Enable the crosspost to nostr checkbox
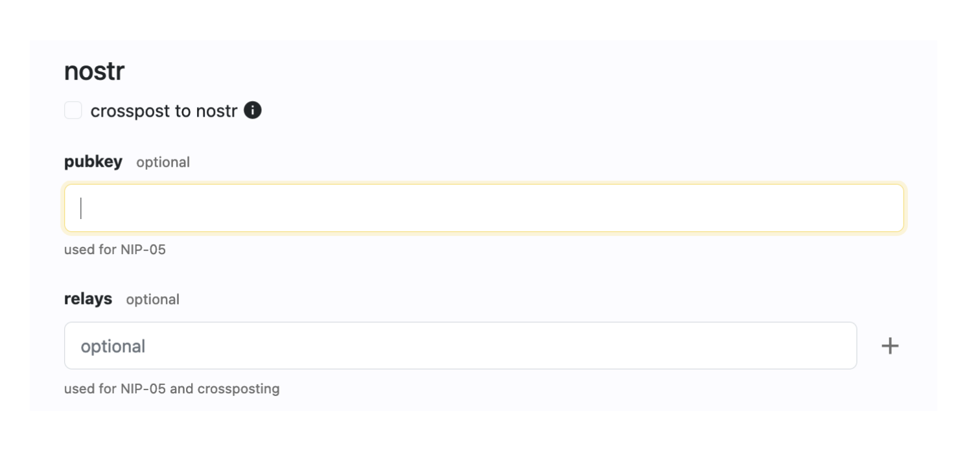The width and height of the screenshot is (980, 455). [73, 111]
